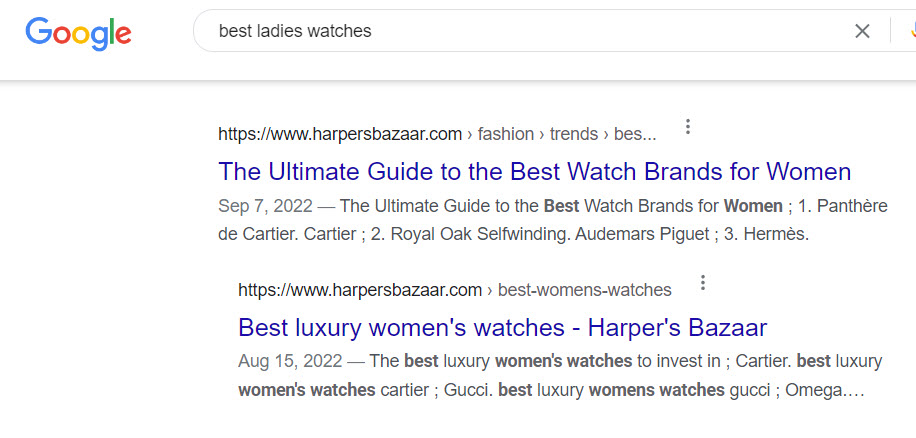Open 'Best luxury women's watches - Harper's Bazaar' link
The image size is (916, 438).
click(502, 328)
